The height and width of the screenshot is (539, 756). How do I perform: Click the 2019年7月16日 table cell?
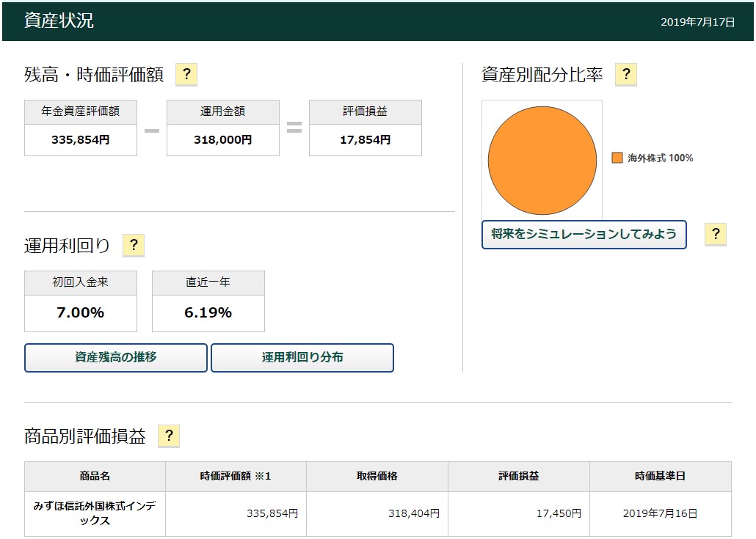660,514
